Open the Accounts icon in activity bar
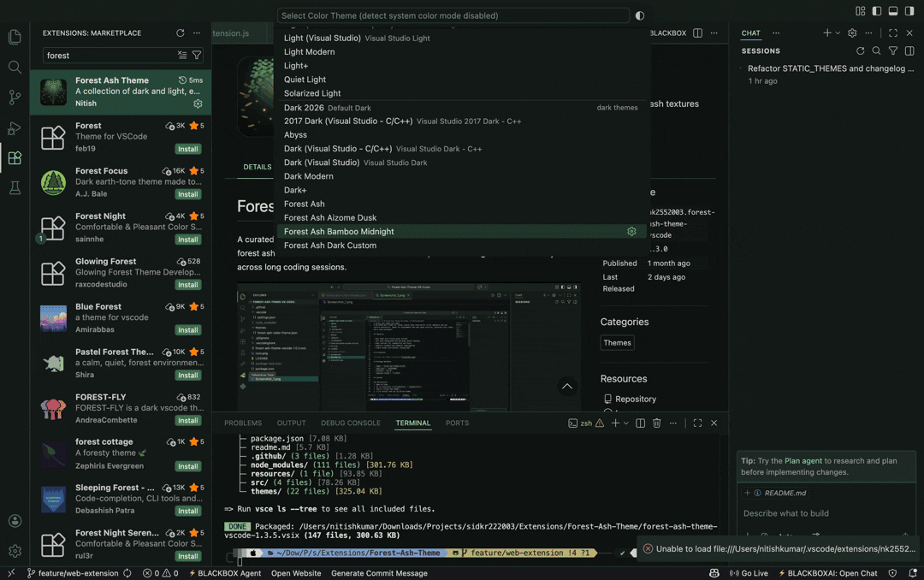 tap(15, 521)
